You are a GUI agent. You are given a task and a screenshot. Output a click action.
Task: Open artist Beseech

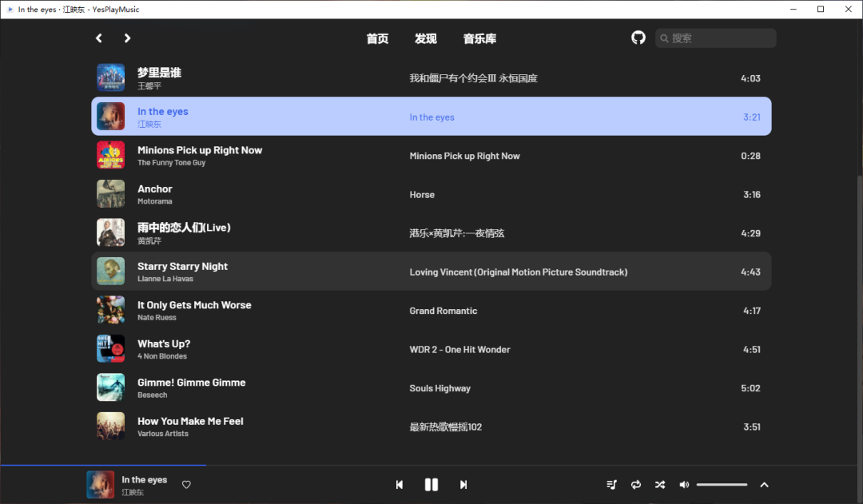(152, 395)
